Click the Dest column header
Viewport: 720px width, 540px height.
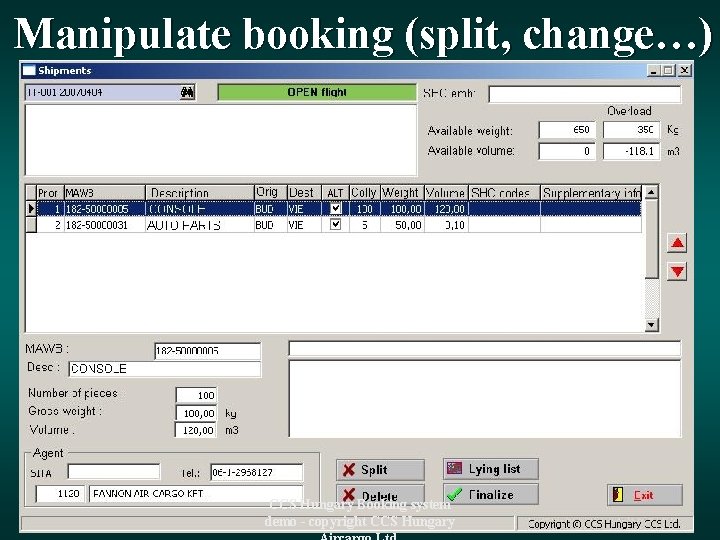[x=304, y=192]
